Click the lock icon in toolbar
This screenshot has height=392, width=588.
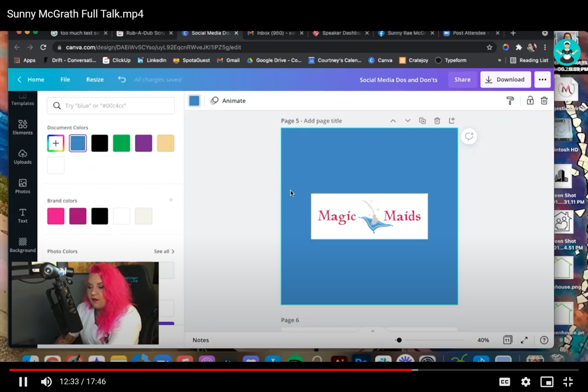click(530, 101)
